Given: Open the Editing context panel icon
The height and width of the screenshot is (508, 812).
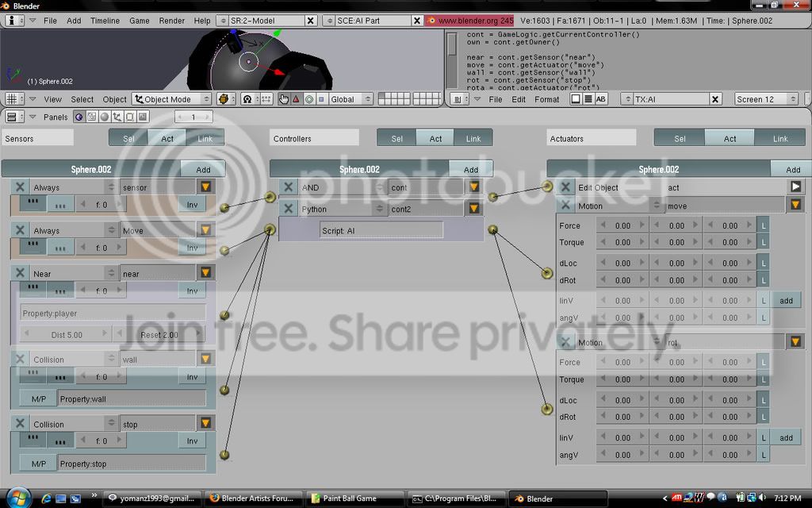Looking at the screenshot, I should (x=130, y=117).
